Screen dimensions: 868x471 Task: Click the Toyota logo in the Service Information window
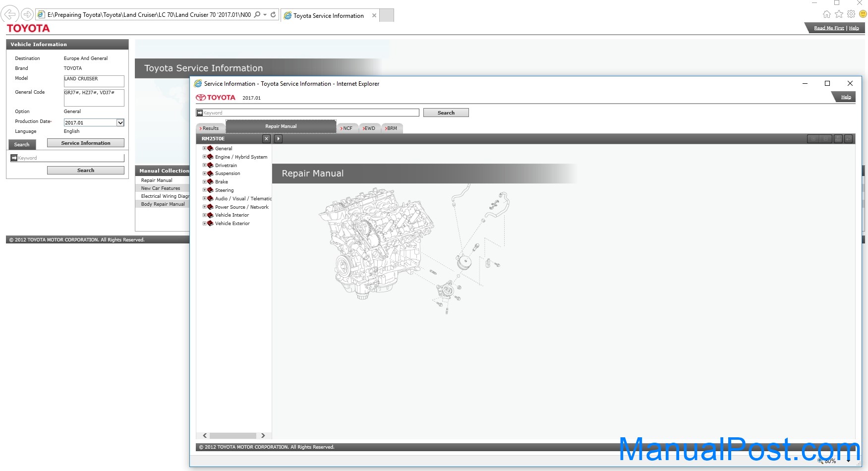click(x=216, y=98)
